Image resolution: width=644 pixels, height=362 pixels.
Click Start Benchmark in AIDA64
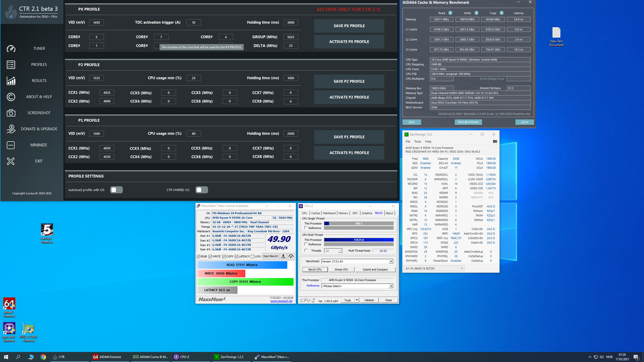pos(468,122)
